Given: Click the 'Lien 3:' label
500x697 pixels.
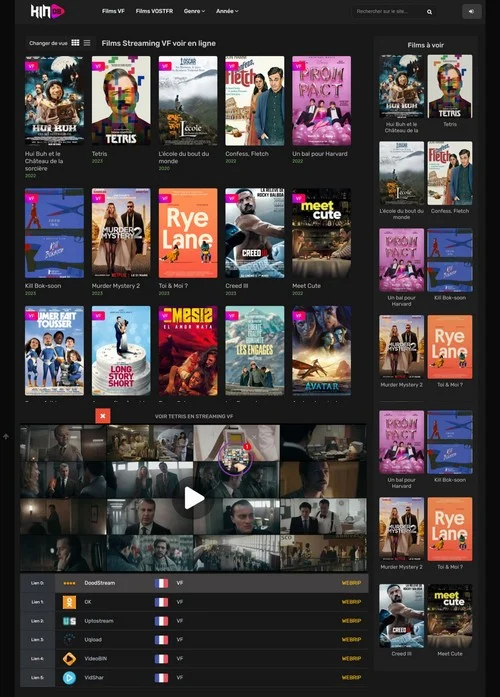Looking at the screenshot, I should [x=37, y=640].
